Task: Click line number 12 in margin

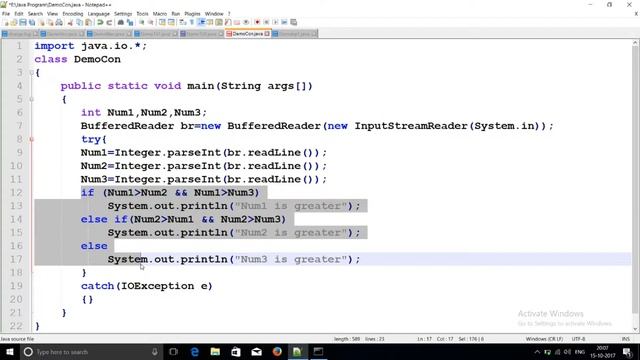Action: coord(16,193)
